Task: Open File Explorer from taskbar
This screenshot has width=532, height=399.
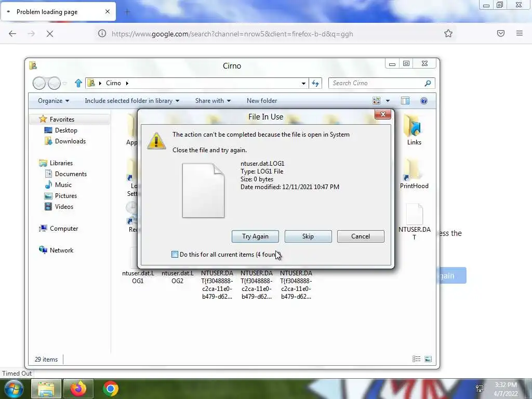Action: tap(46, 389)
